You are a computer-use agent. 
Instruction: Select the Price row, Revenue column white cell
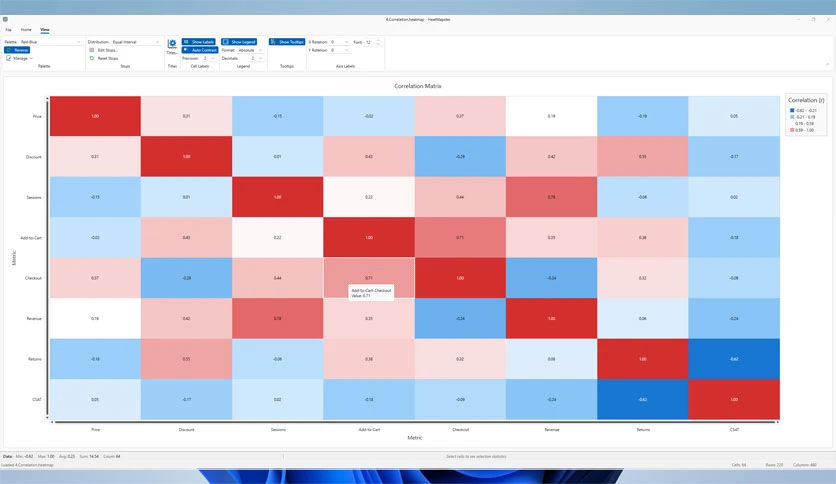(x=551, y=116)
